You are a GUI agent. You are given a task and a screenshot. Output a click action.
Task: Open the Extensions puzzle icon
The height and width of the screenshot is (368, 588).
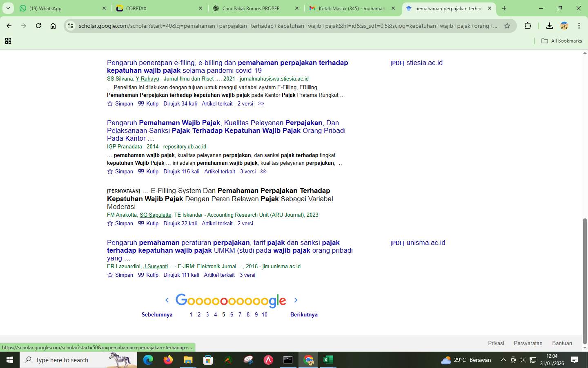[x=528, y=26]
